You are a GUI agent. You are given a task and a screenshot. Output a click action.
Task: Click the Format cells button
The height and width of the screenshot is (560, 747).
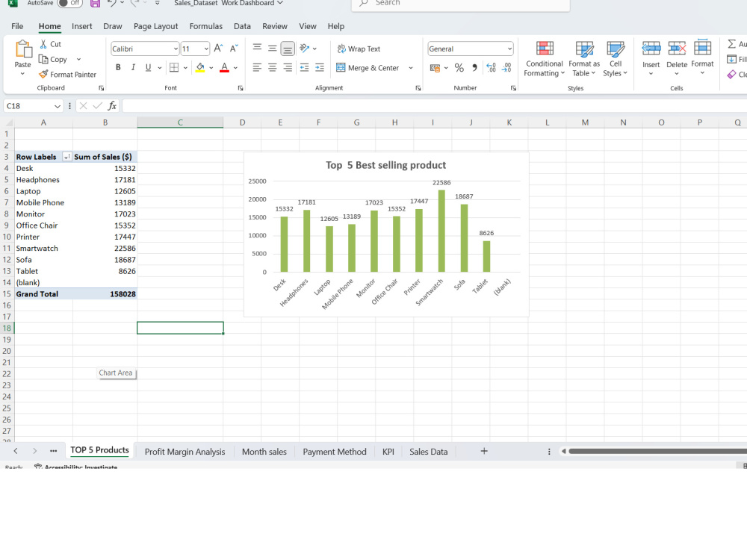(702, 57)
